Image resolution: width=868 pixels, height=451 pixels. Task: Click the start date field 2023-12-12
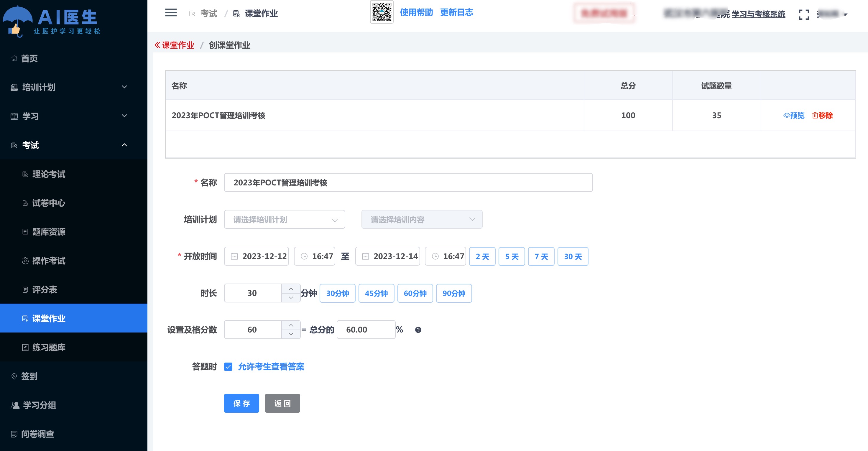pos(257,256)
